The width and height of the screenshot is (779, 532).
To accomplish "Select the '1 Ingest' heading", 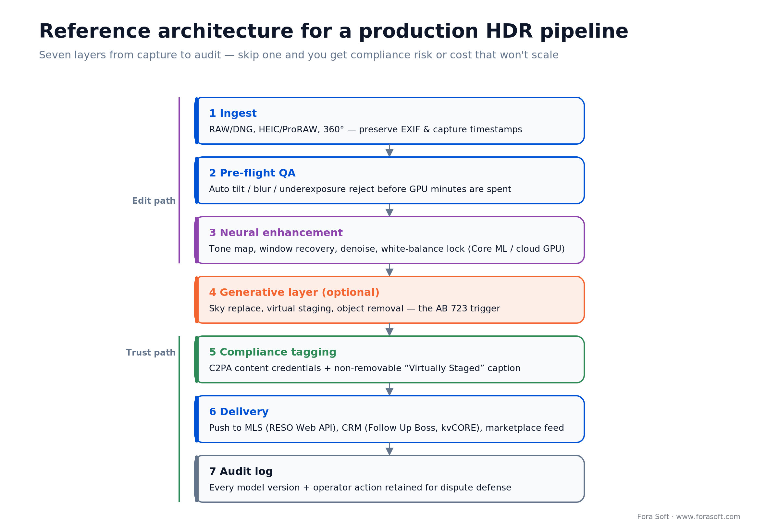I will (233, 114).
